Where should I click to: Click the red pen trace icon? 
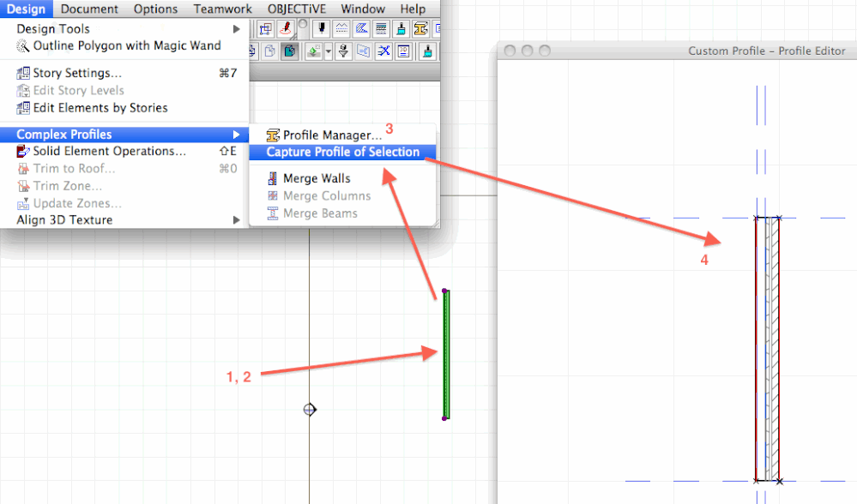click(x=286, y=29)
